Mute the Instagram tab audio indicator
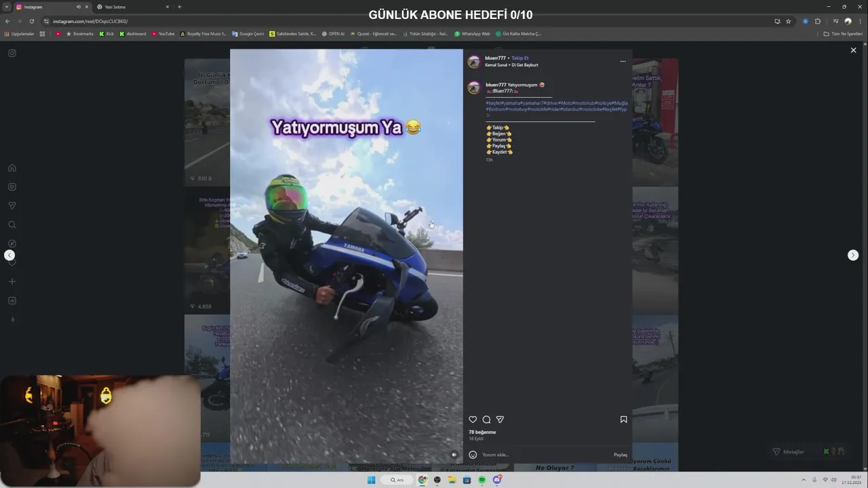 click(79, 7)
